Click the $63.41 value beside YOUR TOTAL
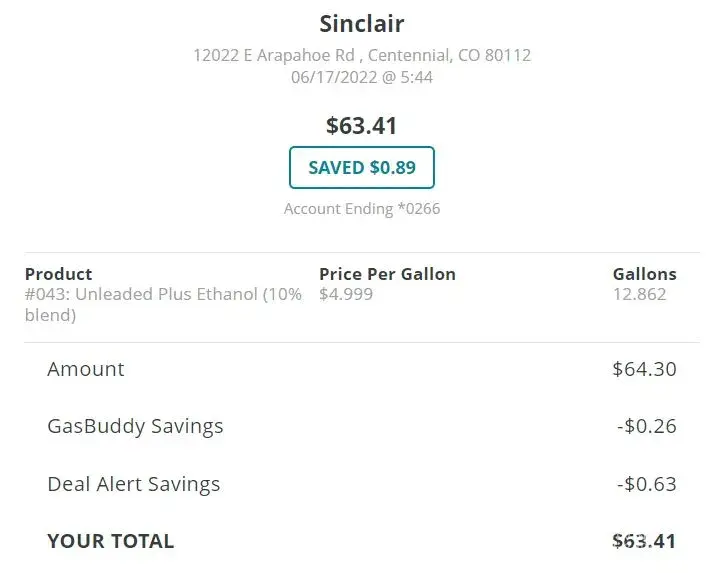 (x=644, y=541)
